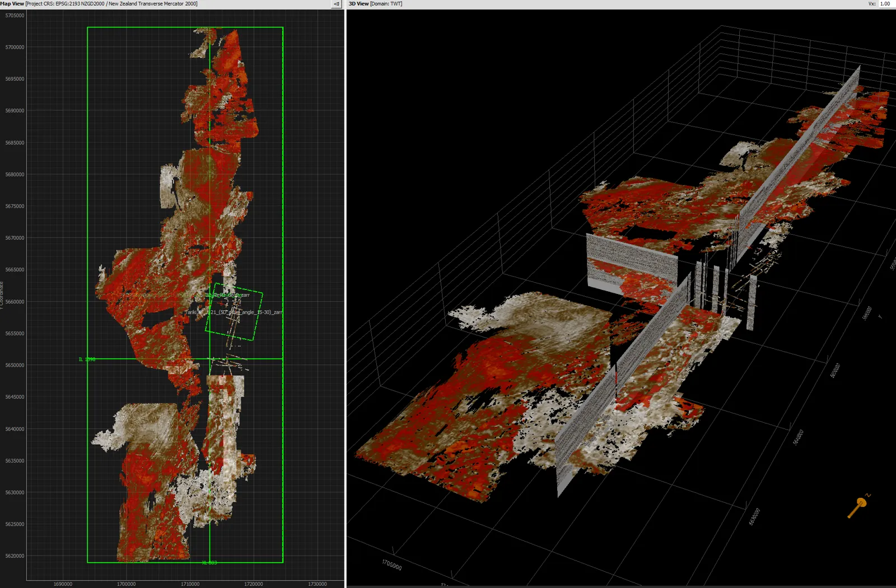Click the Y axis value 5660000 in Map View
This screenshot has width=896, height=588.
[x=15, y=302]
